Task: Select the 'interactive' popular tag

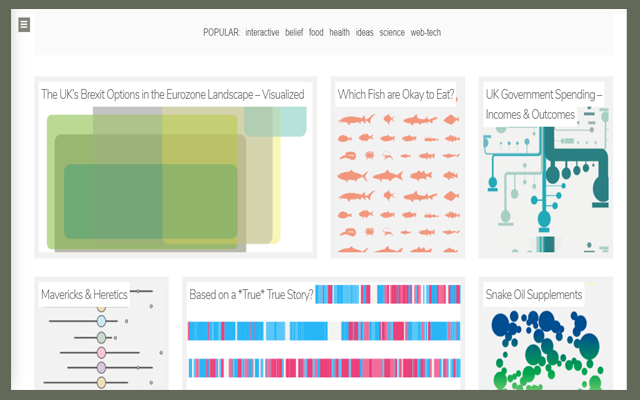Action: [x=262, y=32]
